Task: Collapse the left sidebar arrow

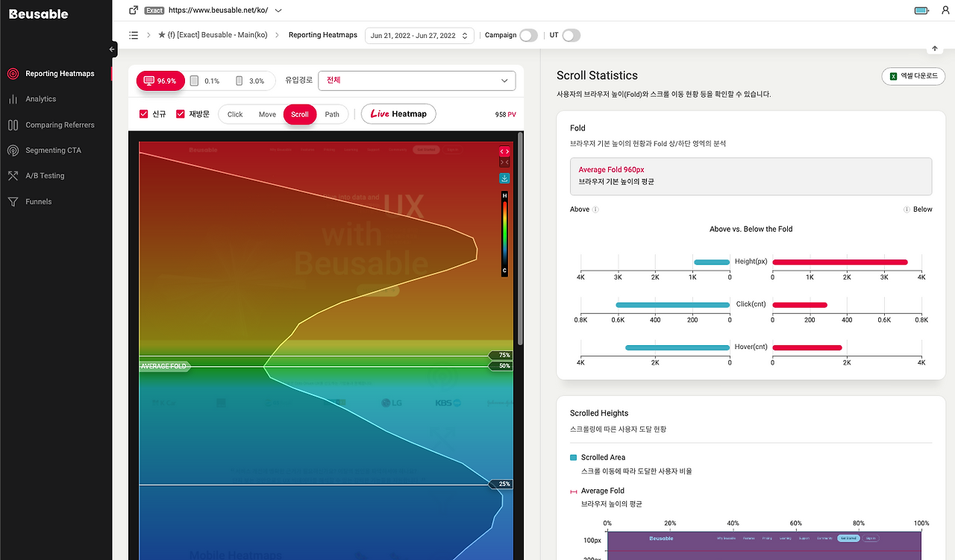Action: 113,49
